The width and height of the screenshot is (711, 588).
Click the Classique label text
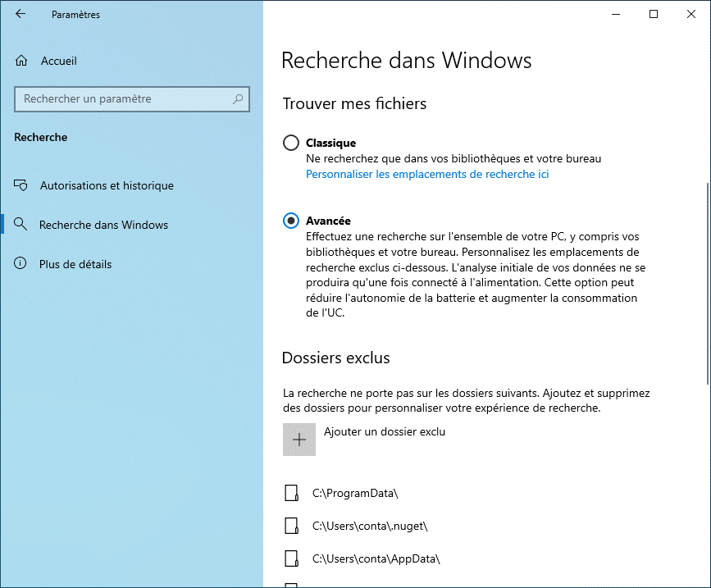coord(330,143)
